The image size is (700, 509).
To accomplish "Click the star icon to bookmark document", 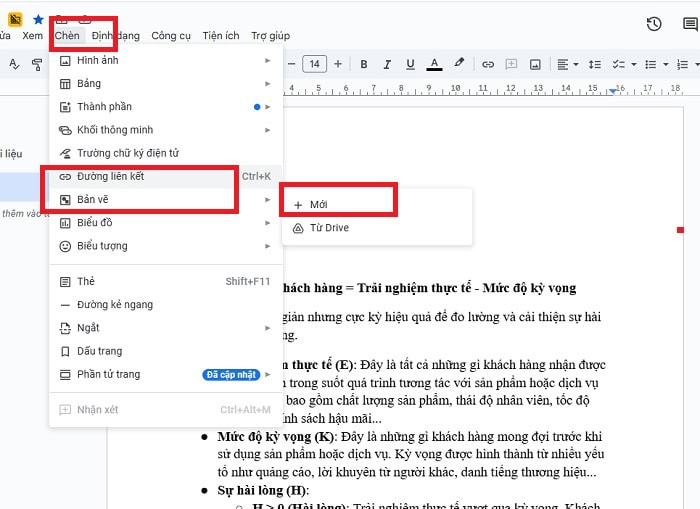I will [x=38, y=19].
